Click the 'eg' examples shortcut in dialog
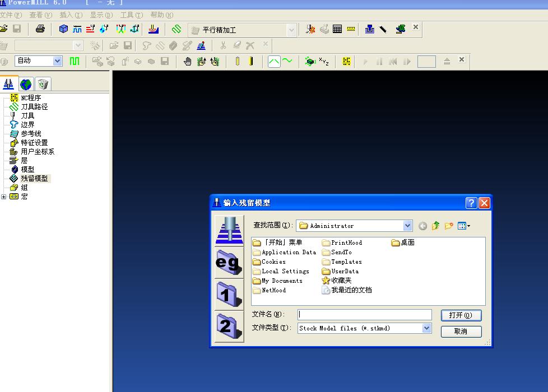Image resolution: width=548 pixels, height=392 pixels. coord(229,263)
